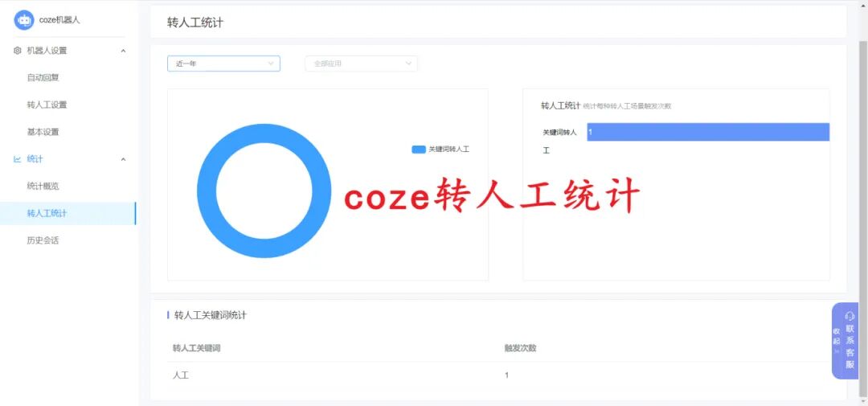Click the coze机器人 robot avatar icon
Image resolution: width=868 pixels, height=406 pixels.
(24, 20)
